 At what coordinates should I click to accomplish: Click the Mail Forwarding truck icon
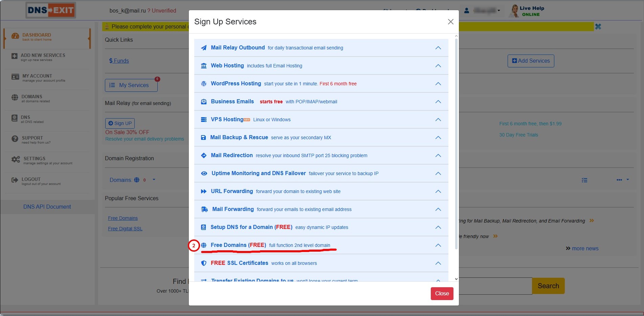(x=204, y=209)
